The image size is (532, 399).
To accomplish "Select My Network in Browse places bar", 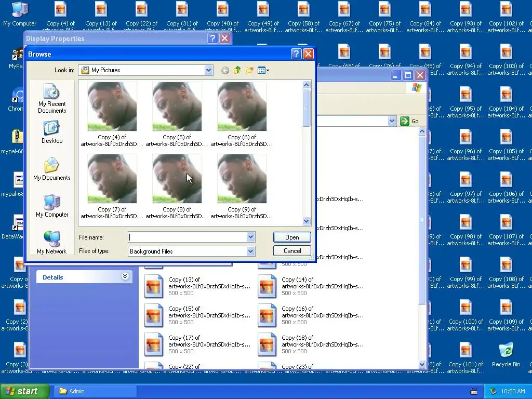I will [x=52, y=243].
